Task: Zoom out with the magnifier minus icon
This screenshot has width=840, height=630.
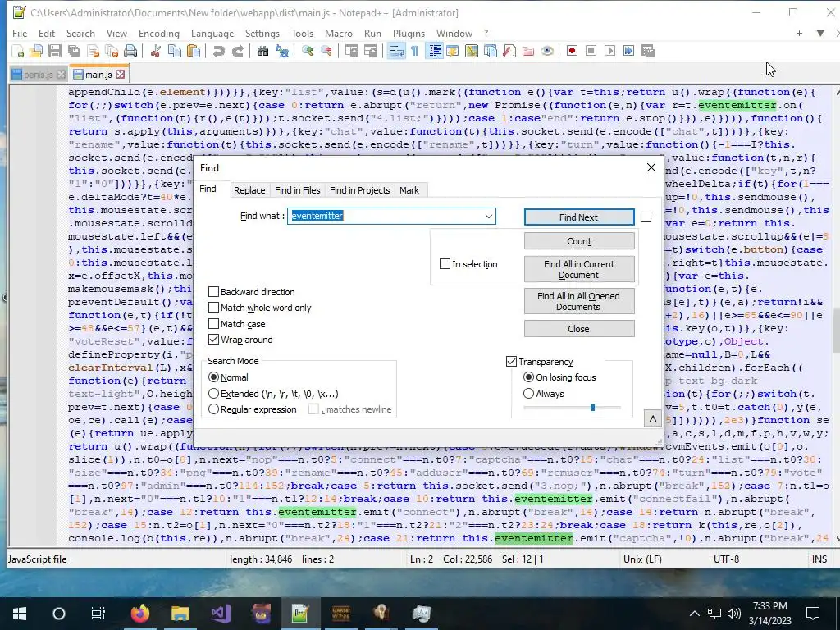Action: (x=326, y=51)
